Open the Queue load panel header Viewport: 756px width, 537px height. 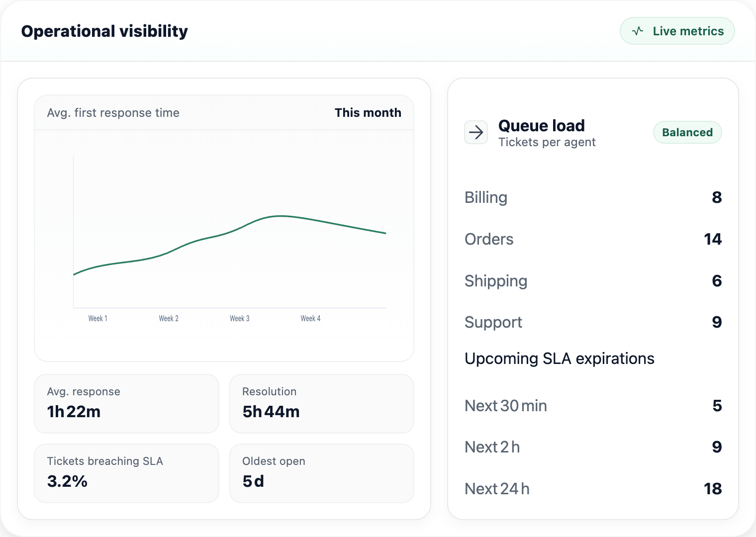pos(541,126)
